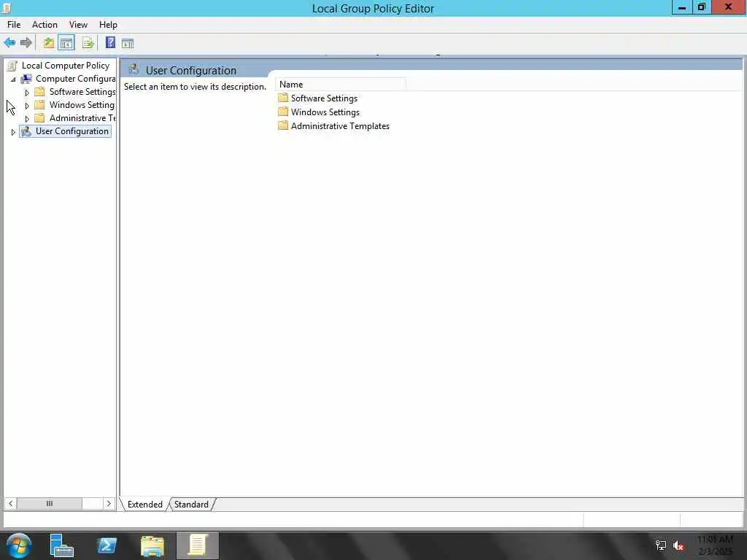Viewport: 747px width, 560px height.
Task: Sort list by the Name column header
Action: [341, 85]
